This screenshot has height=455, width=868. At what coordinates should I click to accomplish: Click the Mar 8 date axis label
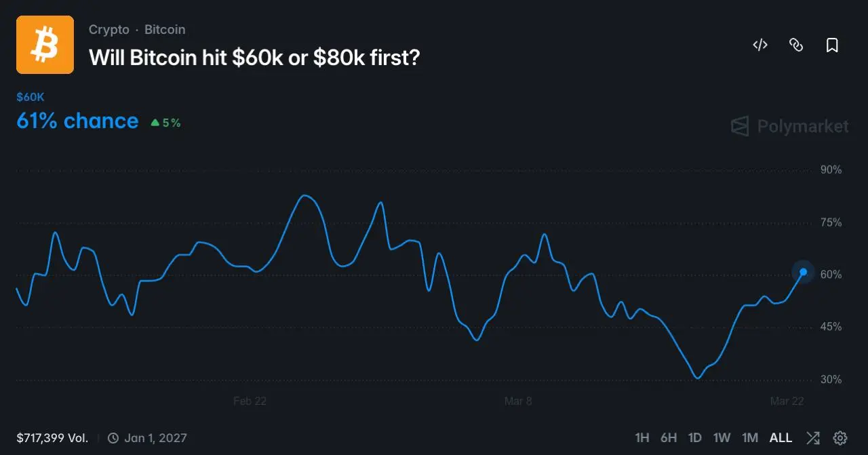click(518, 401)
